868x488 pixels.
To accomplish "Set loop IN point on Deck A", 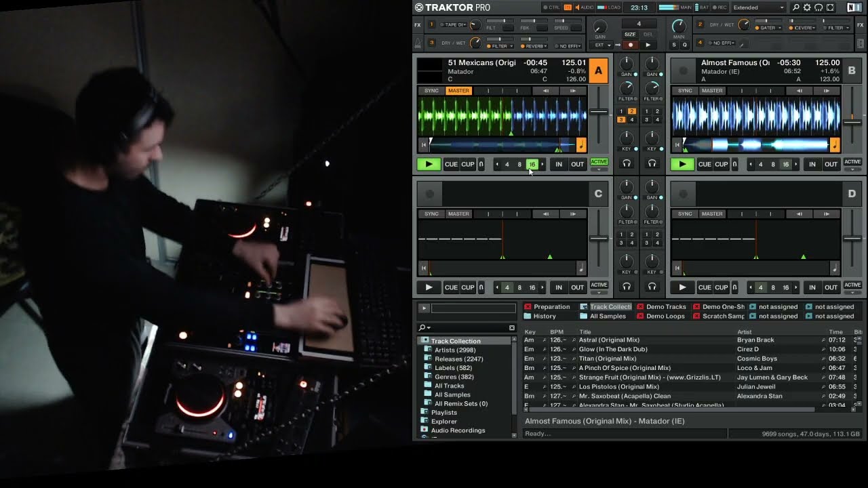I will [559, 164].
